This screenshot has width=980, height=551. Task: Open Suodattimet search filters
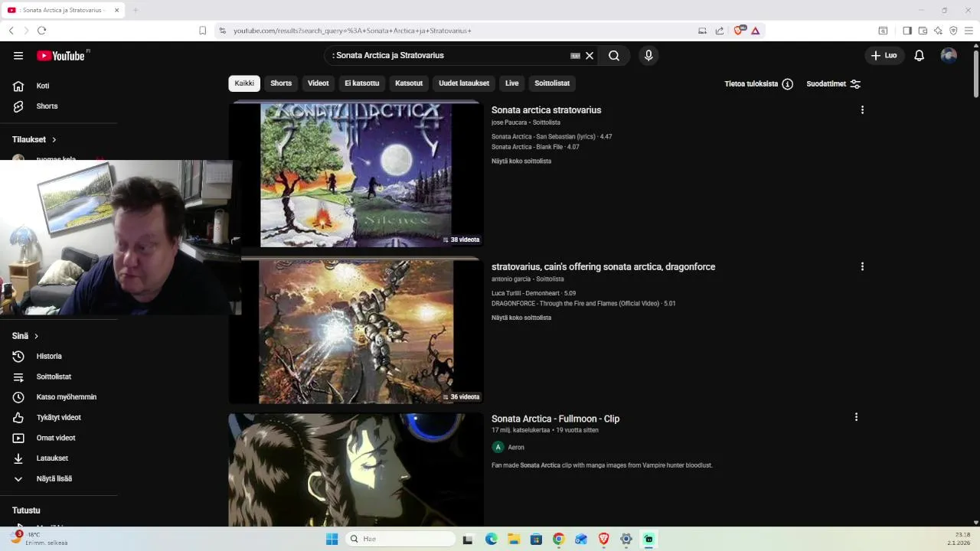(834, 83)
